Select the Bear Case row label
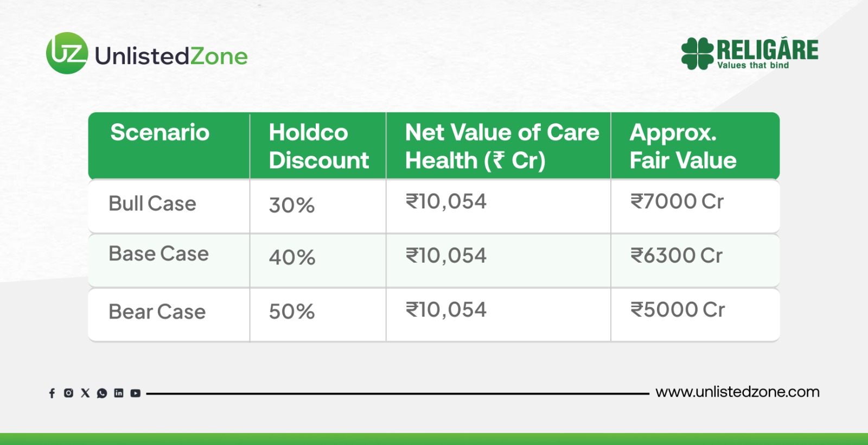The image size is (868, 445). coord(157,312)
